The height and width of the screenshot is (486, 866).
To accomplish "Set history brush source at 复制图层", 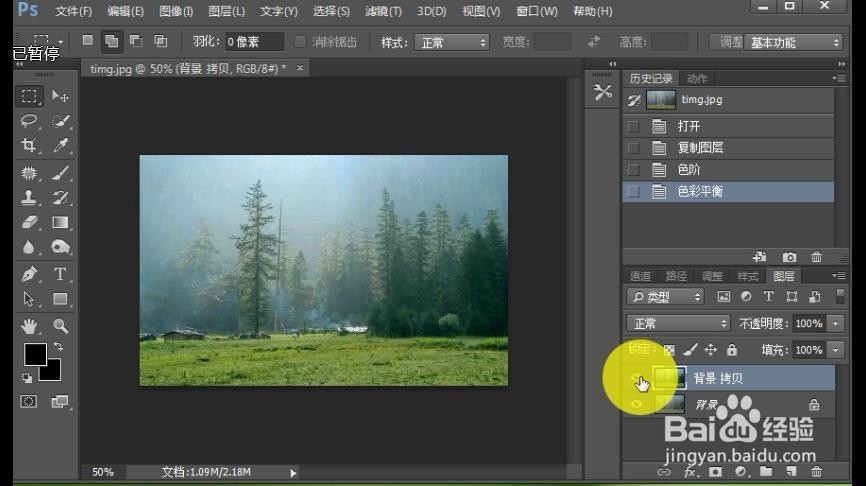I will click(633, 148).
